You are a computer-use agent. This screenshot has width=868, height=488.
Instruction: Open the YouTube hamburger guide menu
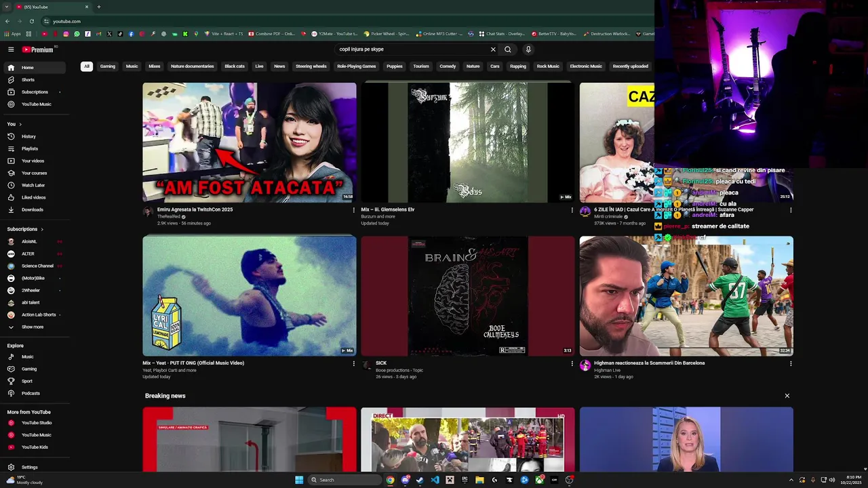[x=11, y=49]
